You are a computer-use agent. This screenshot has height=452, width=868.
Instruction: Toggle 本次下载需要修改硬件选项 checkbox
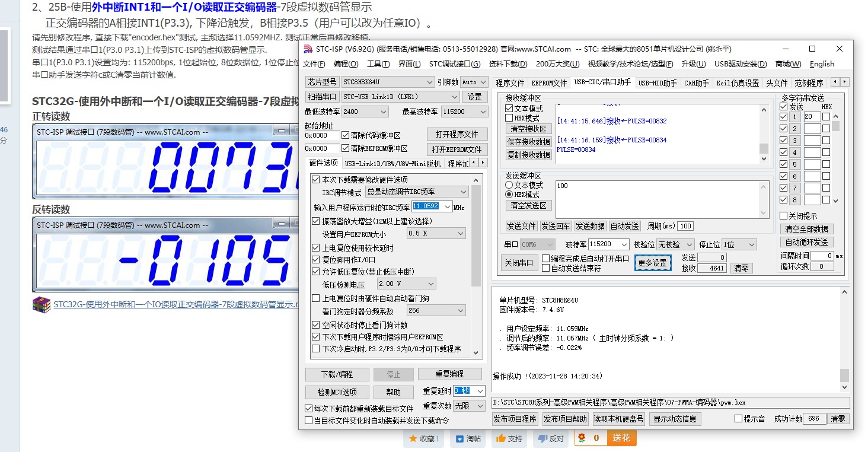tap(315, 179)
